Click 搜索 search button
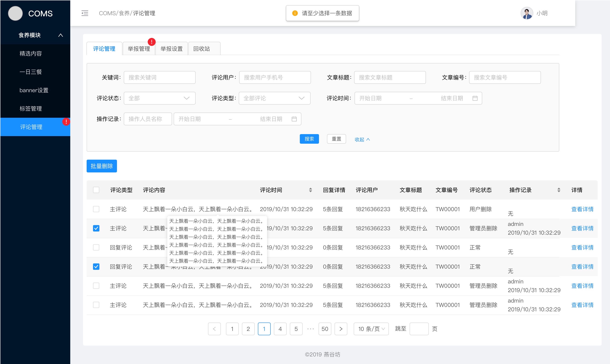Image resolution: width=610 pixels, height=364 pixels. pyautogui.click(x=310, y=139)
